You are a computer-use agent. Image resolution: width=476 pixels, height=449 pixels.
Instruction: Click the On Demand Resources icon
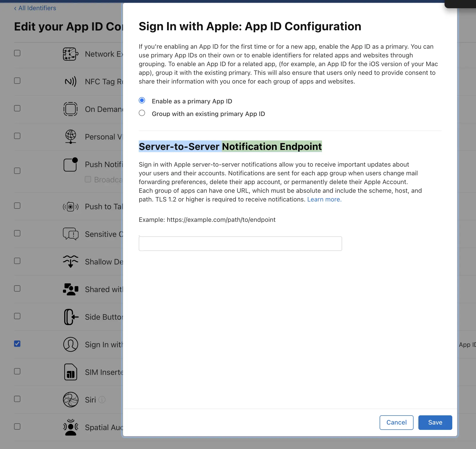coord(70,109)
